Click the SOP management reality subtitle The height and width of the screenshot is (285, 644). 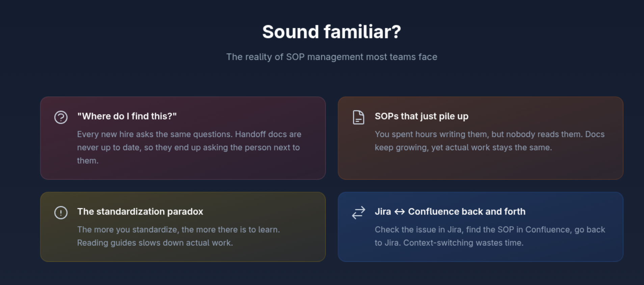coord(331,57)
